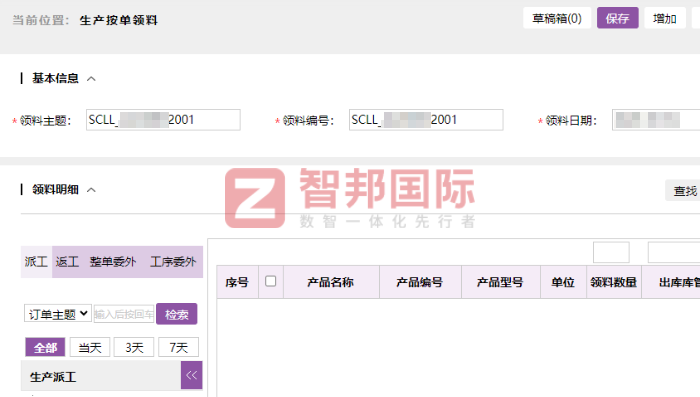Click the 查找 search button
The width and height of the screenshot is (700, 397).
tap(683, 191)
